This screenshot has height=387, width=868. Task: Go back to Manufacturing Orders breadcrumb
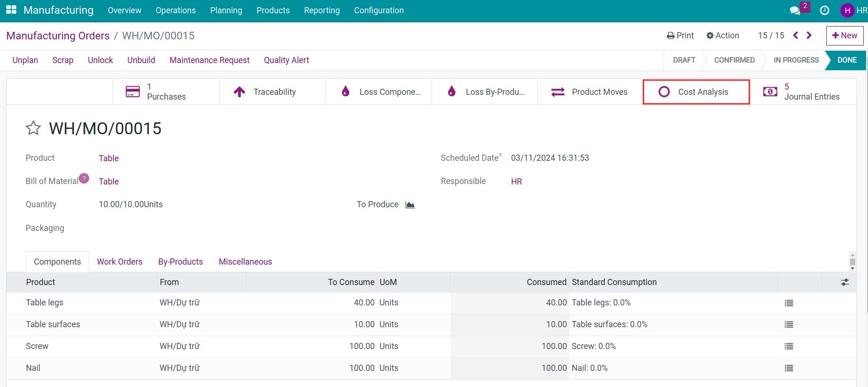tap(58, 36)
